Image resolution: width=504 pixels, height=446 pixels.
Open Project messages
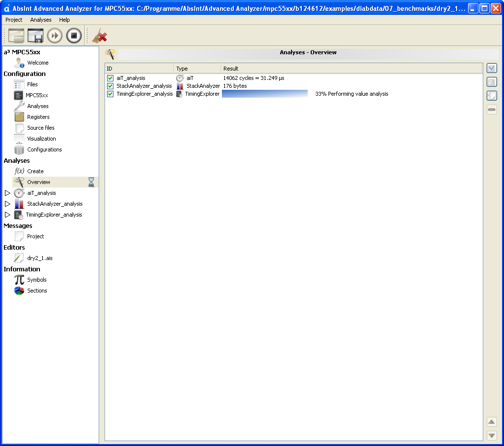click(x=36, y=236)
